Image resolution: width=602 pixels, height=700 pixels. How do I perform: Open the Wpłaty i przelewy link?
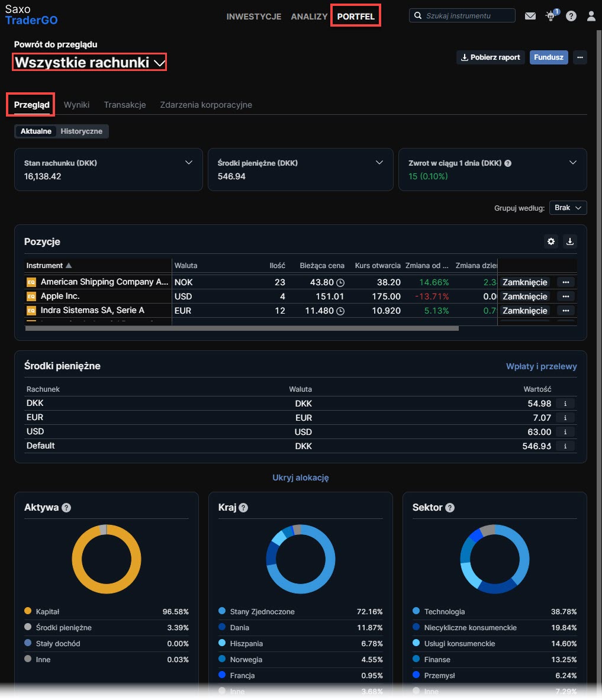coord(541,366)
